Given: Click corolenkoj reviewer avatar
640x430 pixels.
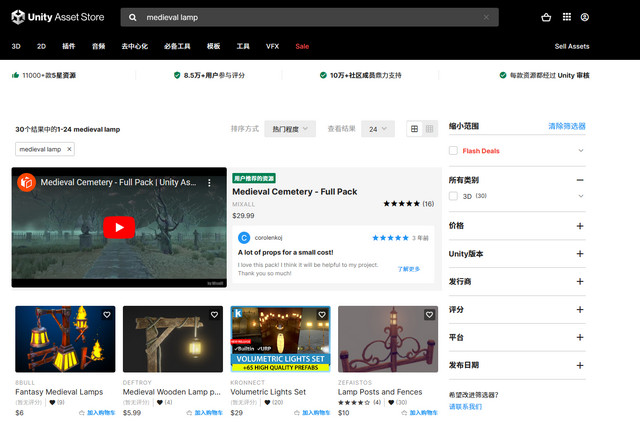Looking at the screenshot, I should tap(244, 237).
